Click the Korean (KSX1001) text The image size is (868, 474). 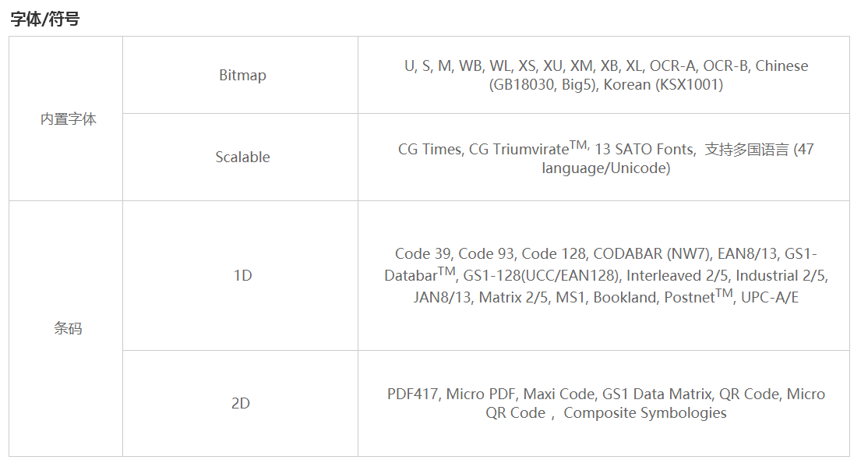[x=663, y=85]
